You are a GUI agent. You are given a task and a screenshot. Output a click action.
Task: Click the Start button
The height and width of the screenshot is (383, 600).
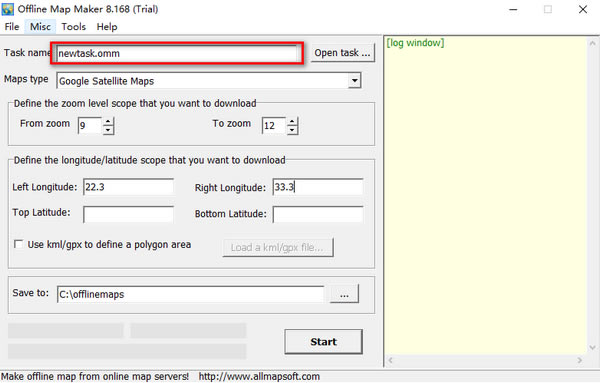pyautogui.click(x=323, y=342)
